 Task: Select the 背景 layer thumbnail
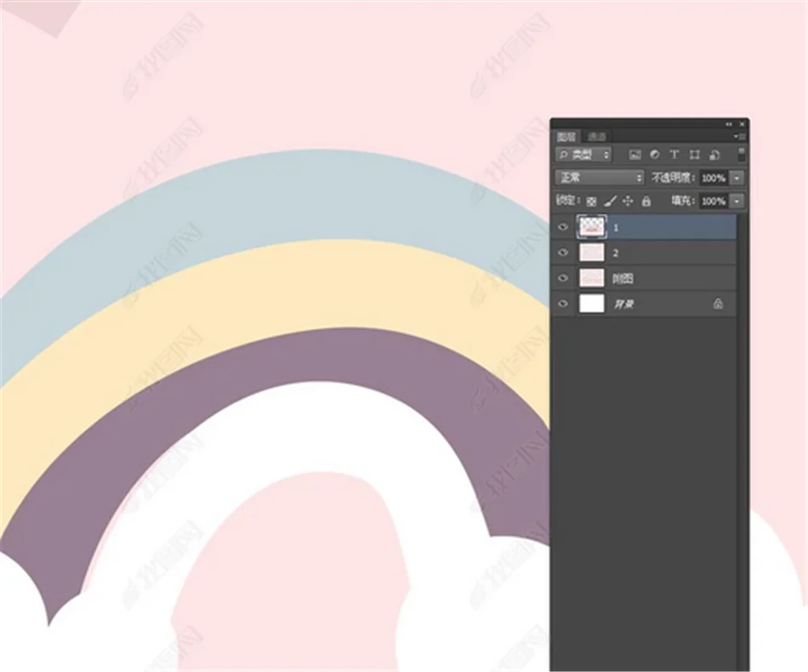pos(592,304)
